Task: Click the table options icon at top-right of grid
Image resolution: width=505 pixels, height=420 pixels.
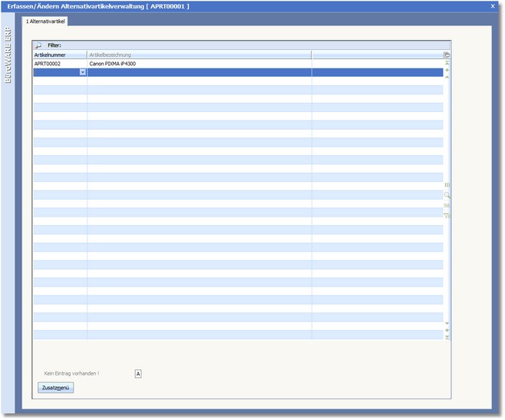Action: coord(447,55)
